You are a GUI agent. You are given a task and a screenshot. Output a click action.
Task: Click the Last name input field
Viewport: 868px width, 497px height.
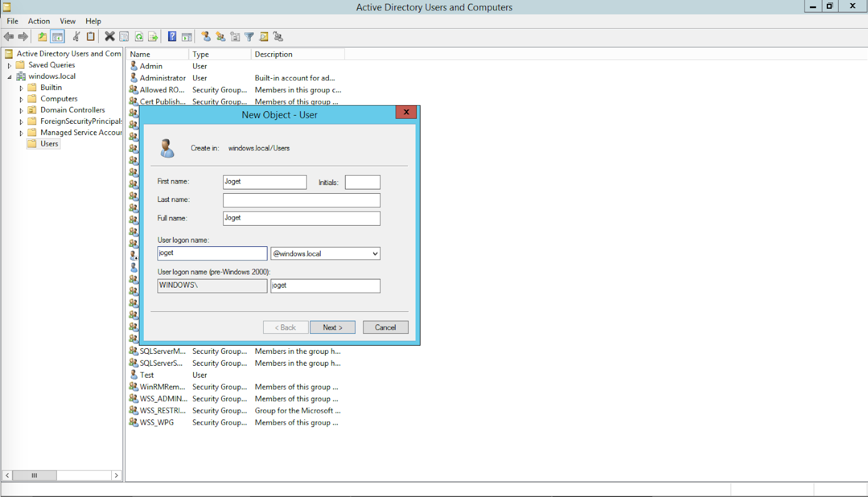coord(302,200)
